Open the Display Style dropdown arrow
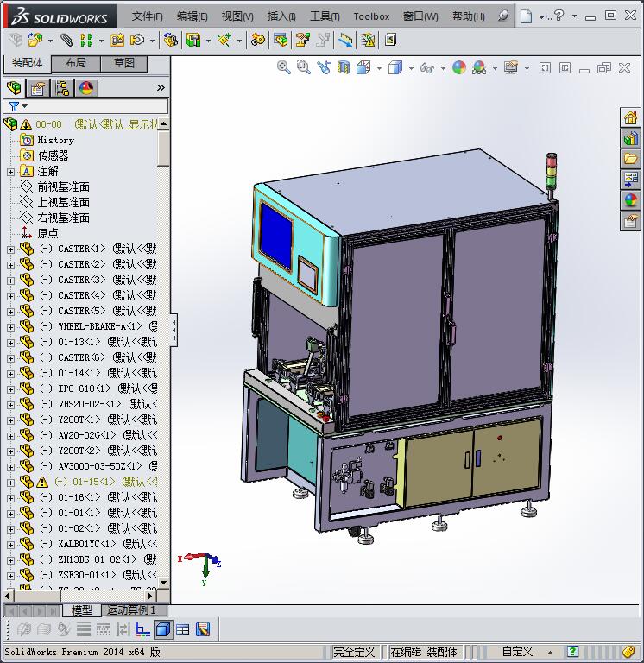This screenshot has height=663, width=644. pyautogui.click(x=411, y=68)
